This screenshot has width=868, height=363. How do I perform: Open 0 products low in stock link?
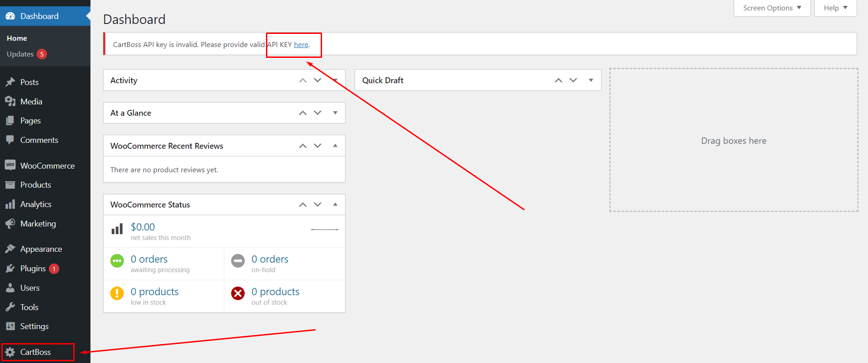154,292
